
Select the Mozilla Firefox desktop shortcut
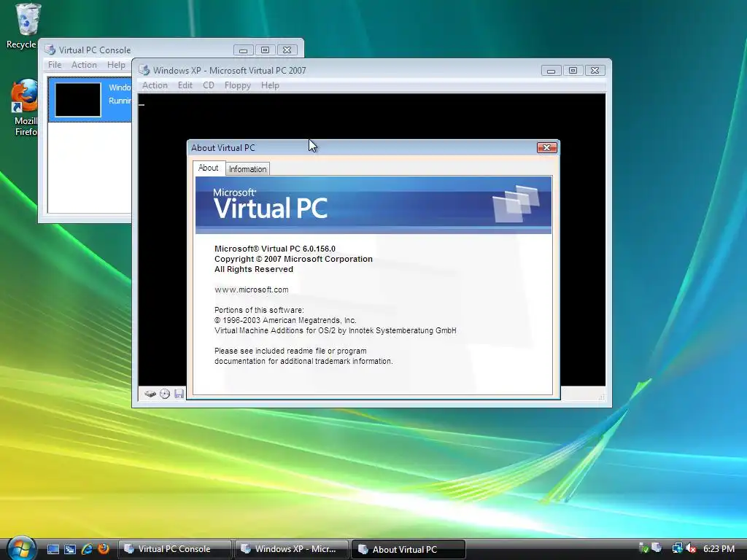tap(24, 108)
